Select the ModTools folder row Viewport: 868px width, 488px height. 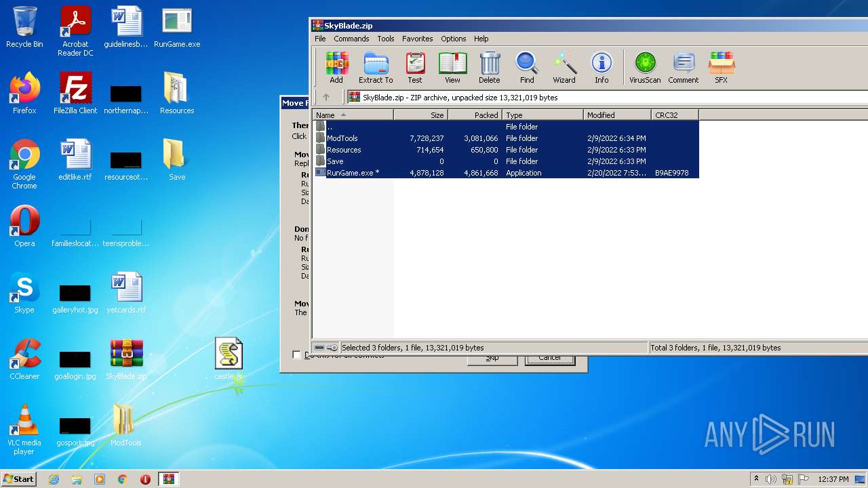(x=506, y=138)
